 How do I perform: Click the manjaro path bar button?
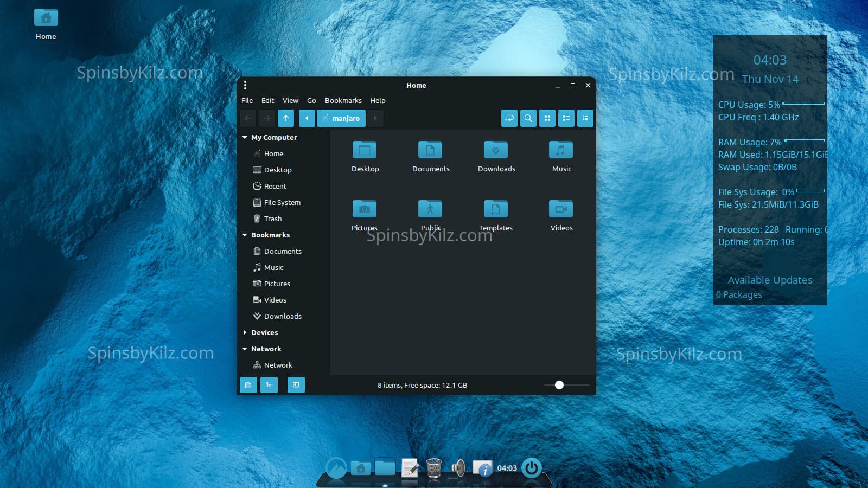pyautogui.click(x=341, y=118)
